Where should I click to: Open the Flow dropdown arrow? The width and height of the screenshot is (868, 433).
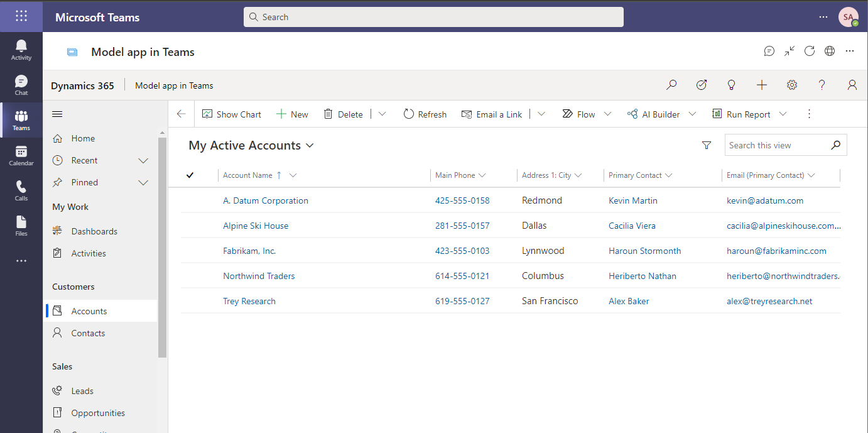(607, 114)
